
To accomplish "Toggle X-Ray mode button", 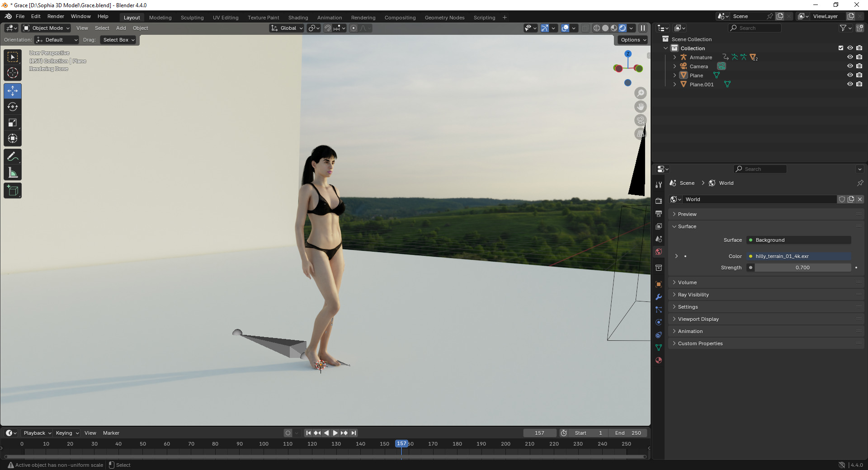I will tap(585, 28).
